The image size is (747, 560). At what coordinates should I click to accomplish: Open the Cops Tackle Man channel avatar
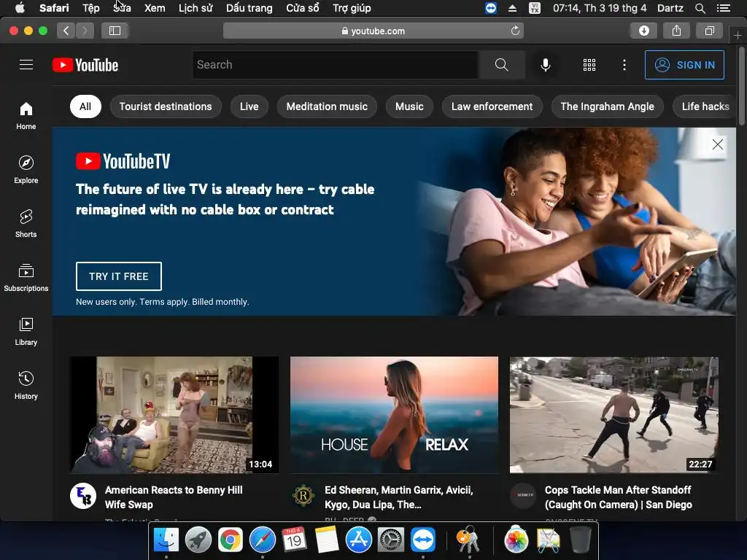coord(524,495)
